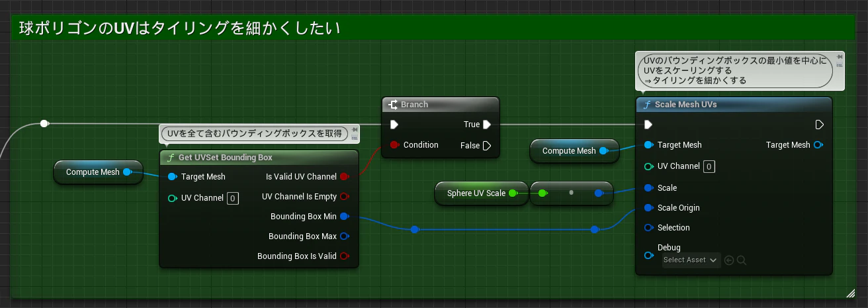Click conversion node blue output pin

[599, 193]
